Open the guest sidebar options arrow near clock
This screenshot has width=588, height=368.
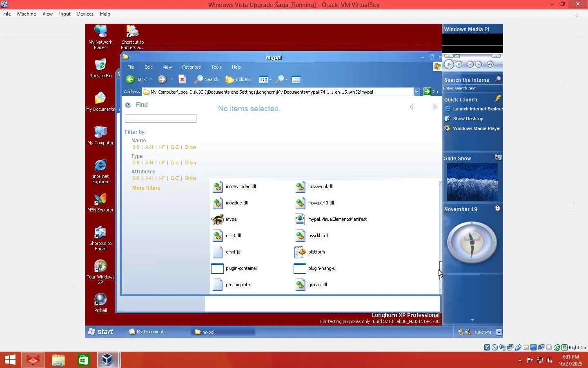click(x=499, y=332)
